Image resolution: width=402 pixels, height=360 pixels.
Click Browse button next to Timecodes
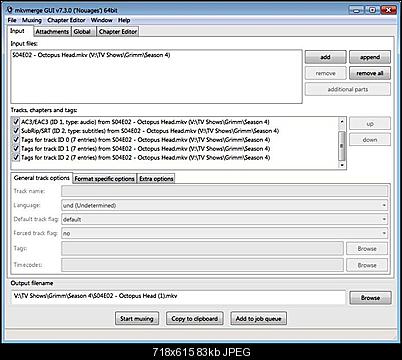coord(367,265)
